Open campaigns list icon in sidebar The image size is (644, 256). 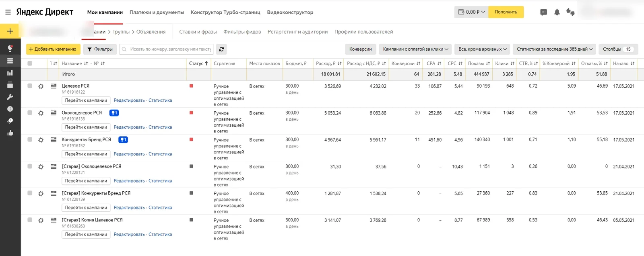(x=10, y=61)
